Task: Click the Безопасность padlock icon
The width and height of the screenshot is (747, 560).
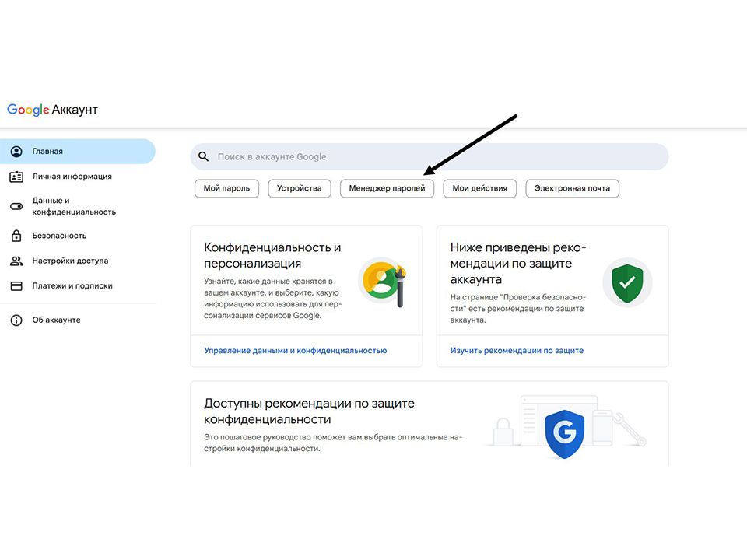Action: tap(16, 236)
